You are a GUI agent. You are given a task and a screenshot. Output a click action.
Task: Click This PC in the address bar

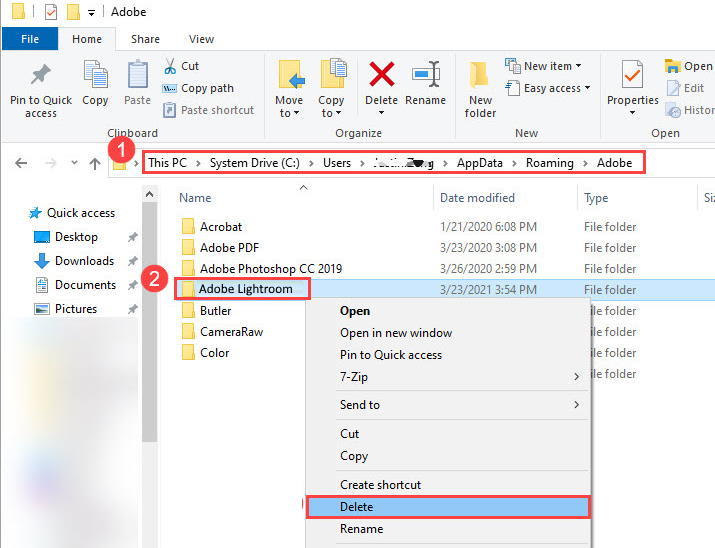(167, 163)
